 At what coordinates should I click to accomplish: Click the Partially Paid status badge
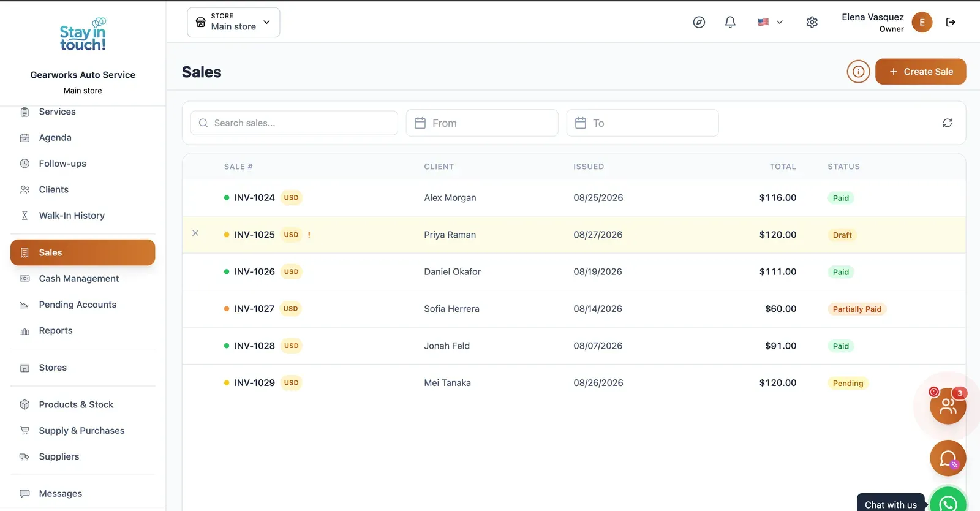click(x=857, y=309)
